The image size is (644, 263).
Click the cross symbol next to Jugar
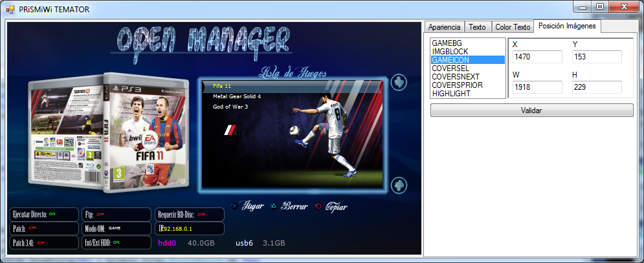[x=234, y=206]
